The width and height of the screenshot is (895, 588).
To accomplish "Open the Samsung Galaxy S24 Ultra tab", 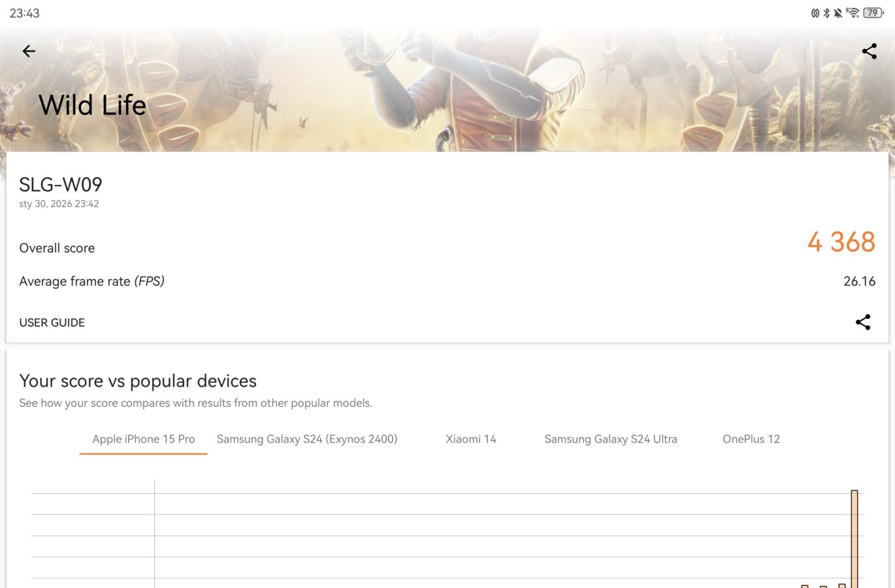I will click(611, 439).
